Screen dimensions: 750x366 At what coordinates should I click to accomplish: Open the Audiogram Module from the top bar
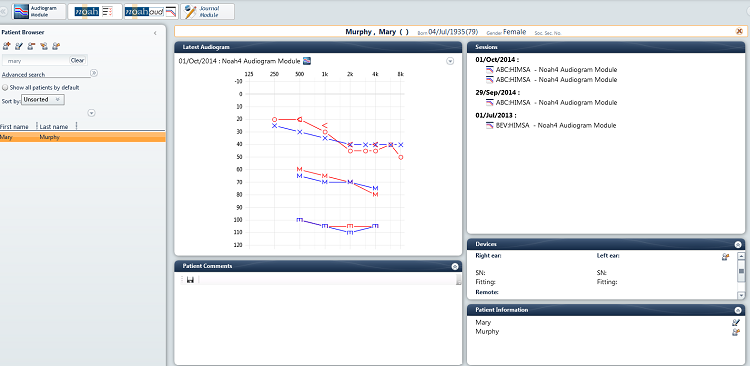[x=39, y=11]
